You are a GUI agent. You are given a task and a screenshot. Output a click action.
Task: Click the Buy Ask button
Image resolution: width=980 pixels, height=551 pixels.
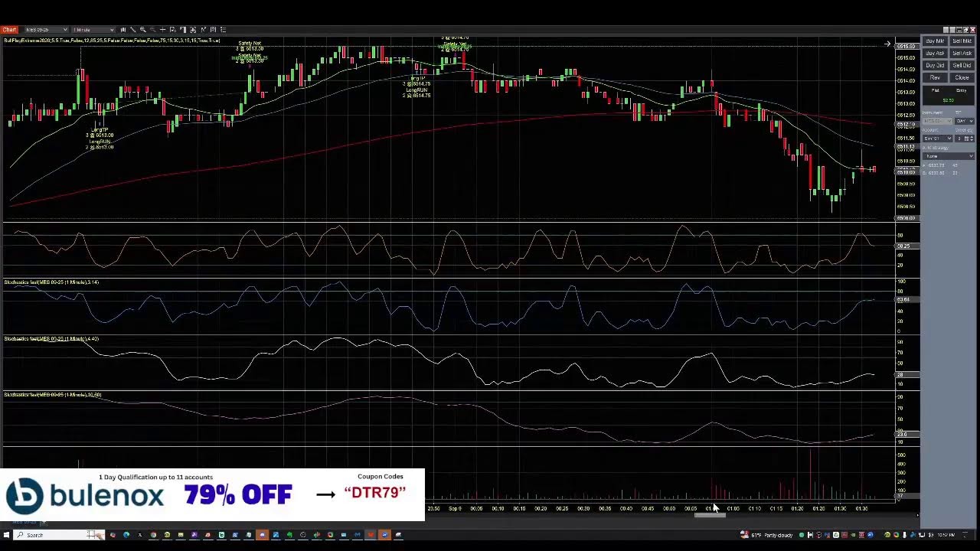[935, 53]
